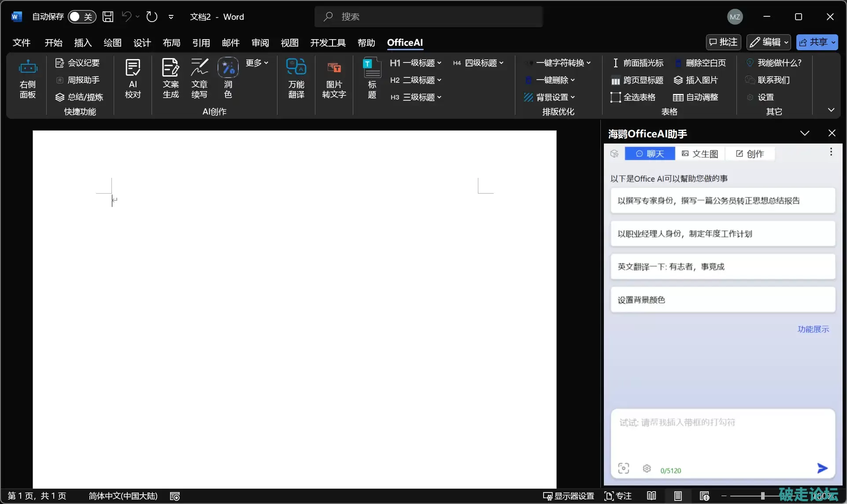847x504 pixels.
Task: Switch to the 文生图 tab
Action: click(x=700, y=154)
